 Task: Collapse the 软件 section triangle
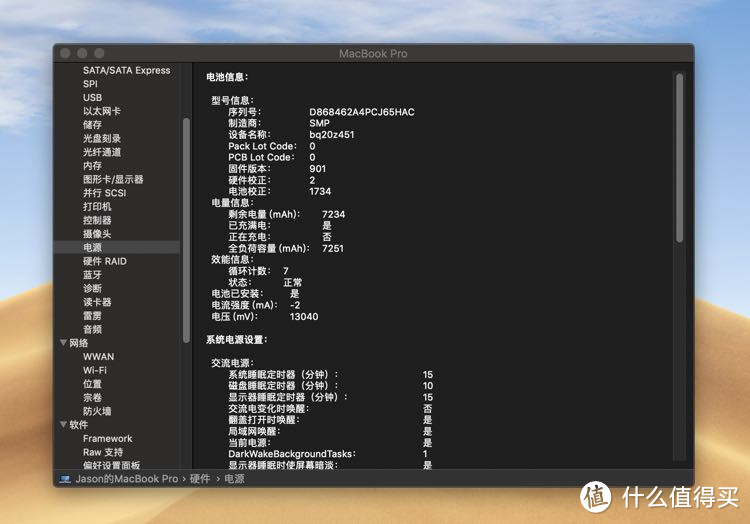point(63,425)
